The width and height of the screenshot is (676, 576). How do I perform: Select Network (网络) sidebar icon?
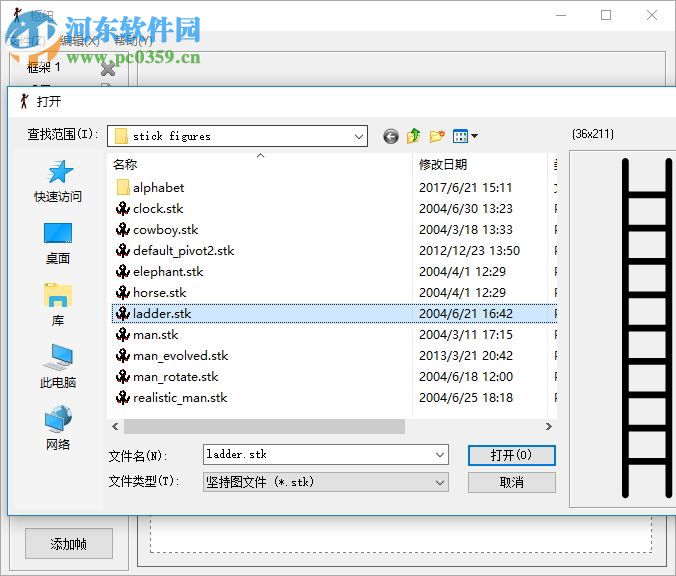click(x=58, y=428)
